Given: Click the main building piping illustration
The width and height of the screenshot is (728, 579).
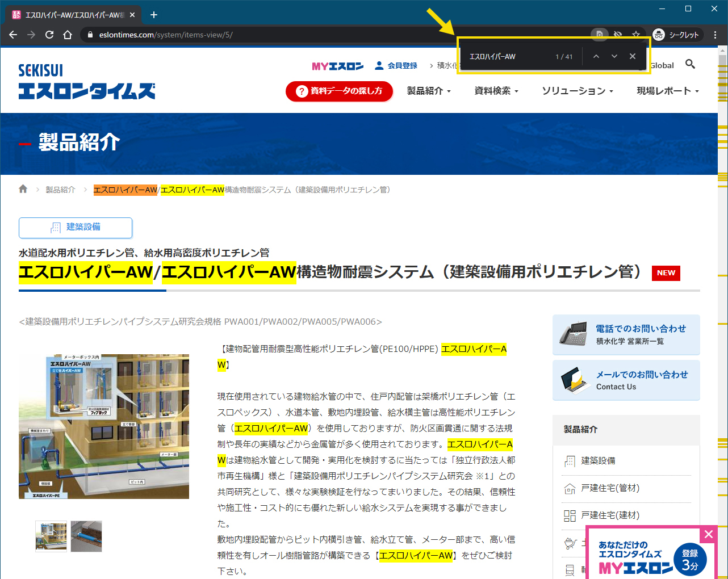Looking at the screenshot, I should [x=104, y=426].
